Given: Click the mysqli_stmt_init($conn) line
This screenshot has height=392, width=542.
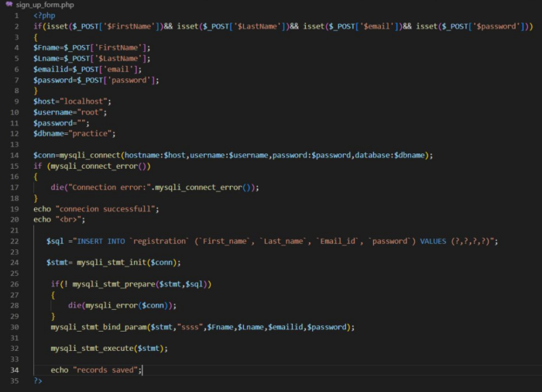Looking at the screenshot, I should coord(113,263).
